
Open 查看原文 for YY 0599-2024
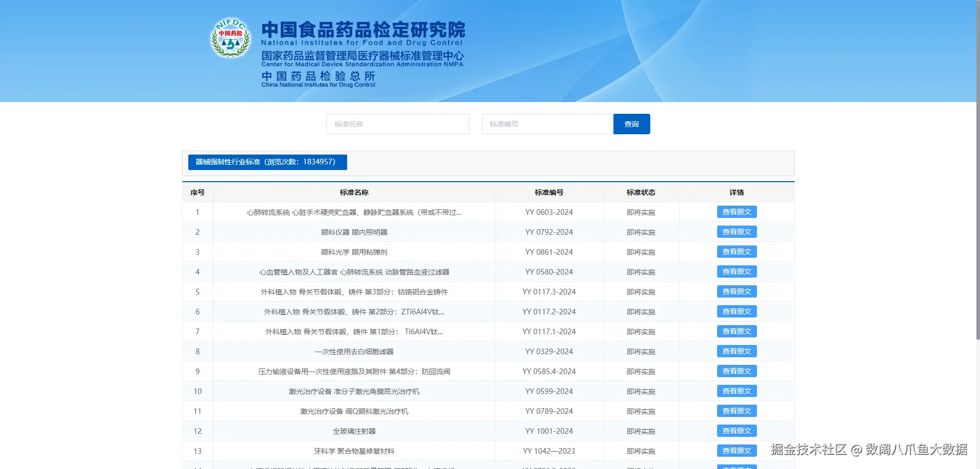737,391
